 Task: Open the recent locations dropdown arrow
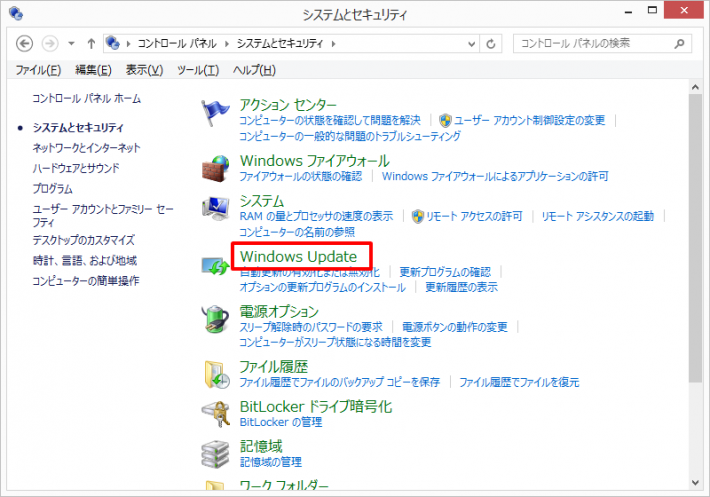click(x=71, y=43)
